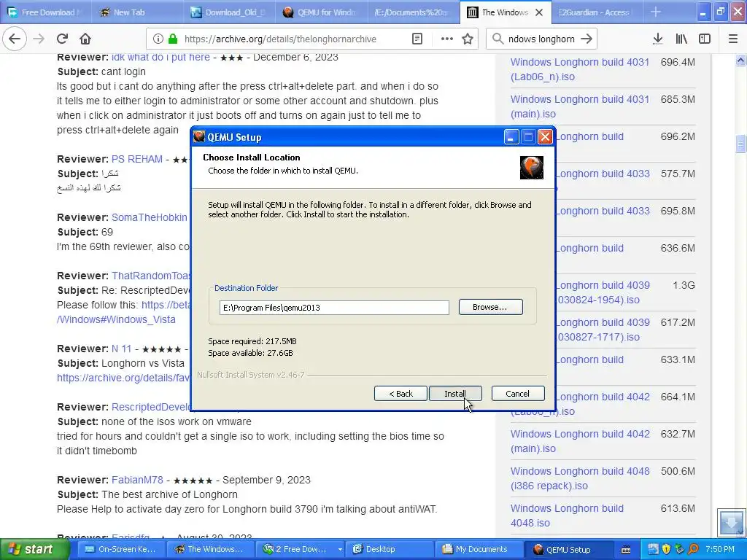Reload the archive.org page
The width and height of the screenshot is (747, 560).
(x=62, y=39)
